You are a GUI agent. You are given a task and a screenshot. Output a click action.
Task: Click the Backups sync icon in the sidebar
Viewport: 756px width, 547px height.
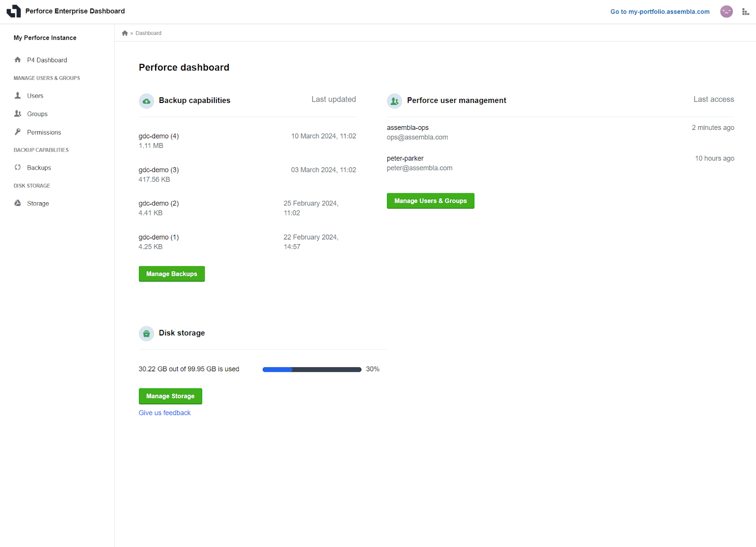pyautogui.click(x=17, y=167)
